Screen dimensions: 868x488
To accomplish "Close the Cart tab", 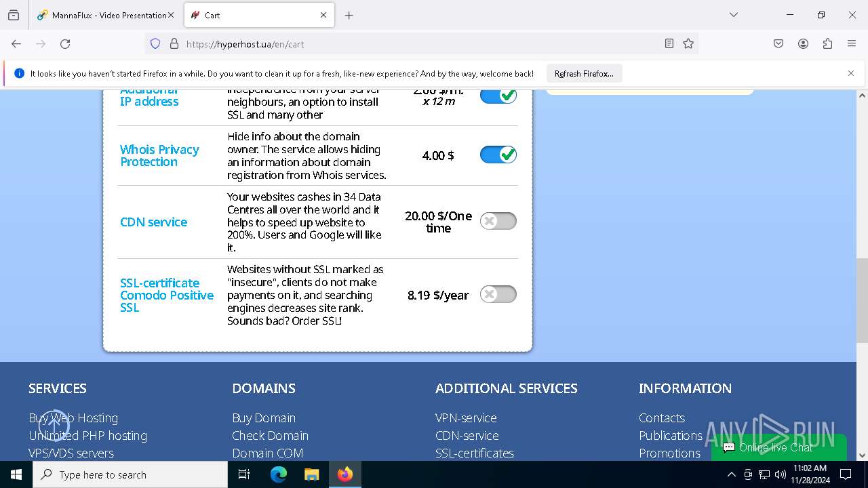I will click(323, 15).
